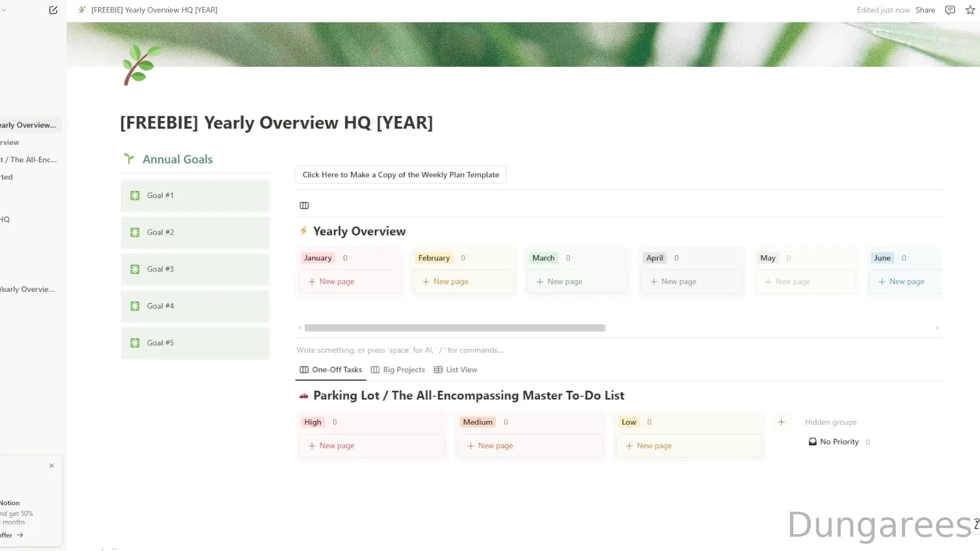Viewport: 980px width, 551px height.
Task: Click the leafy branch page icon
Action: 141,65
